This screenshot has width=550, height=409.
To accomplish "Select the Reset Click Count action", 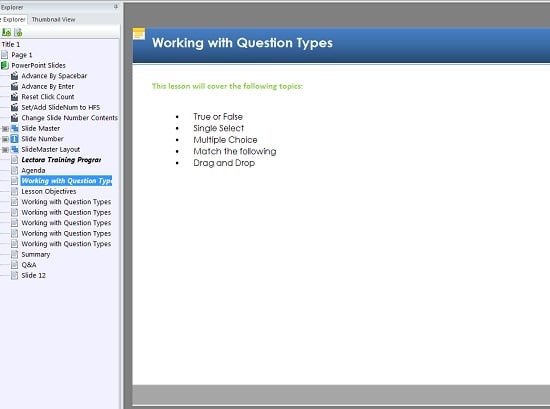I will [48, 97].
